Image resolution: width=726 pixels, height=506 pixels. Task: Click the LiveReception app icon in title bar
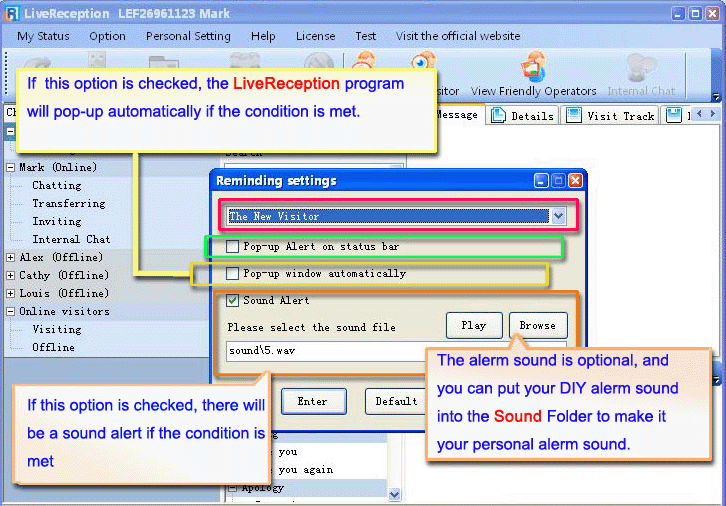click(12, 13)
